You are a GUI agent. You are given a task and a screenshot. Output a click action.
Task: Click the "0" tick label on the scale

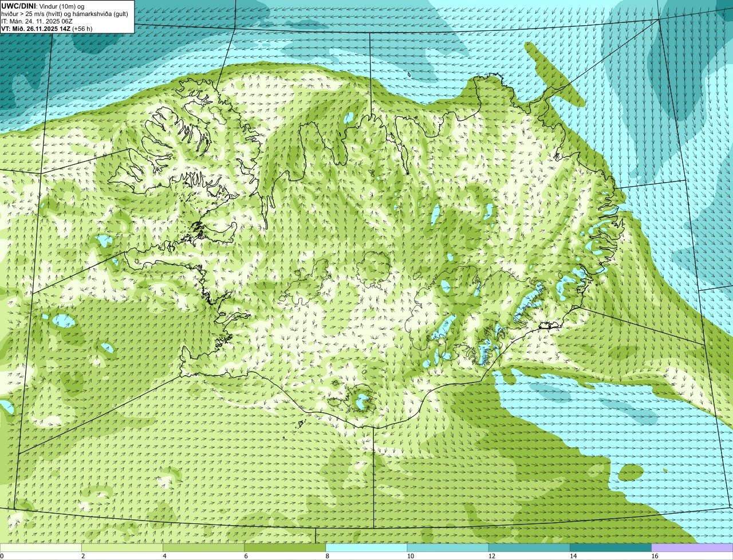click(2, 556)
